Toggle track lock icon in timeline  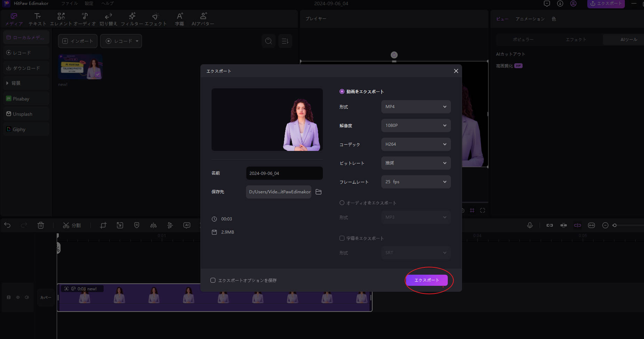tap(9, 297)
